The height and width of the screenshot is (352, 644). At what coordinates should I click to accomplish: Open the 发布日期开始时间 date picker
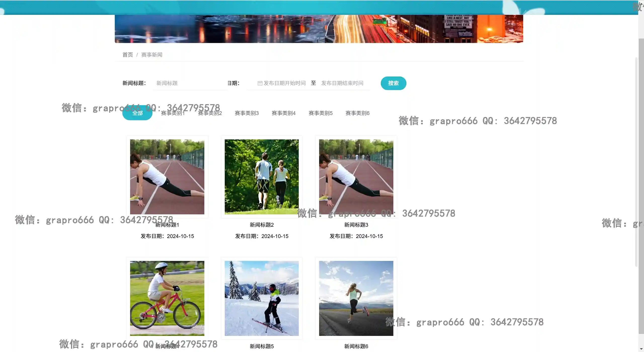click(x=284, y=83)
